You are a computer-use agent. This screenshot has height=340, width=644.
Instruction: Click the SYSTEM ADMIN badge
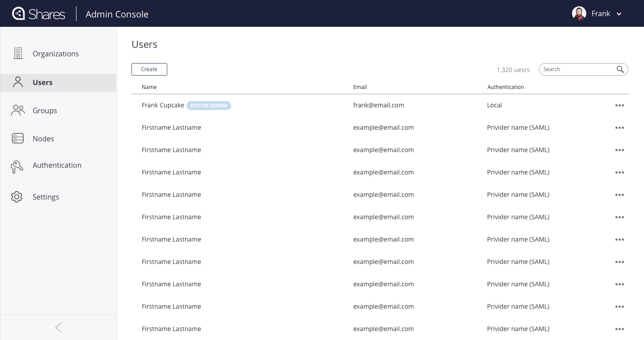click(x=209, y=106)
